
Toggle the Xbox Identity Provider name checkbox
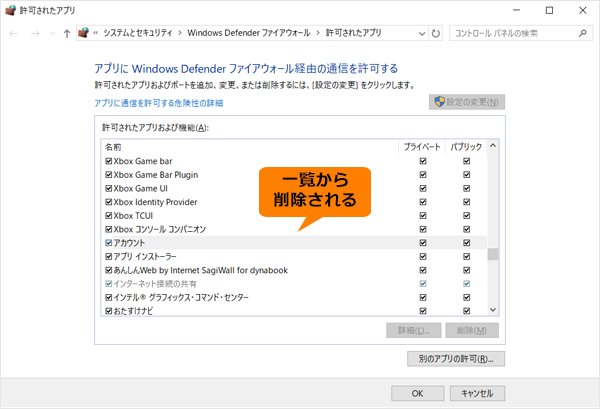109,202
